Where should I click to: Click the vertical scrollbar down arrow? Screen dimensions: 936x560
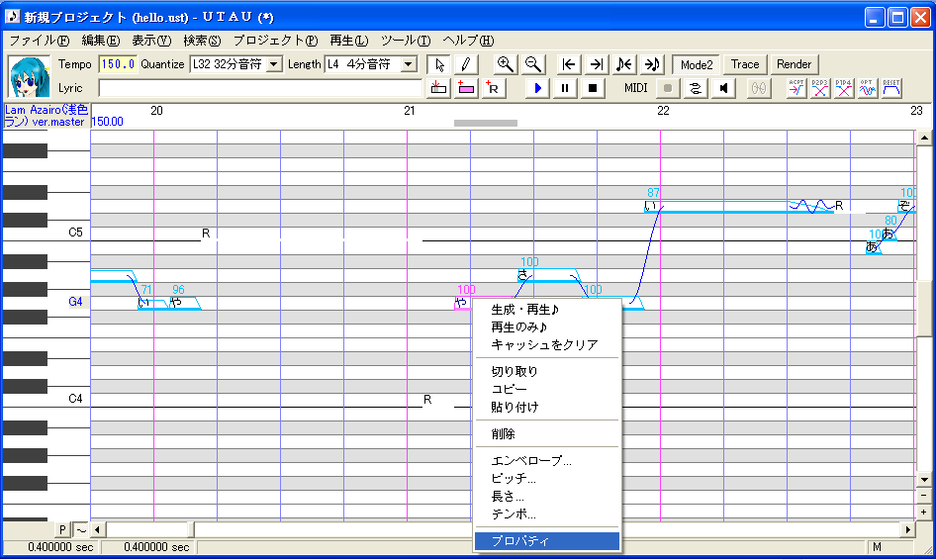[x=924, y=480]
